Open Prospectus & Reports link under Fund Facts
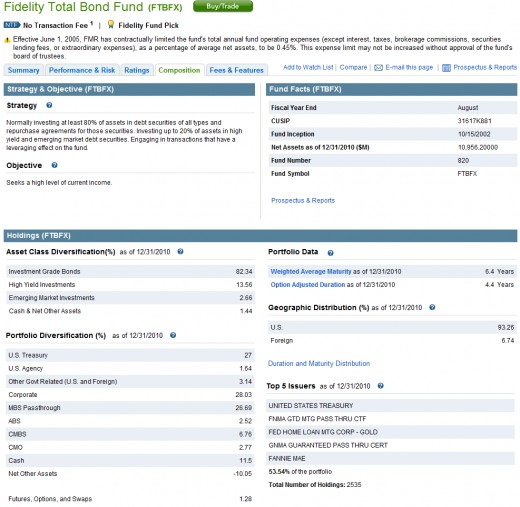520x507 pixels. click(x=303, y=200)
